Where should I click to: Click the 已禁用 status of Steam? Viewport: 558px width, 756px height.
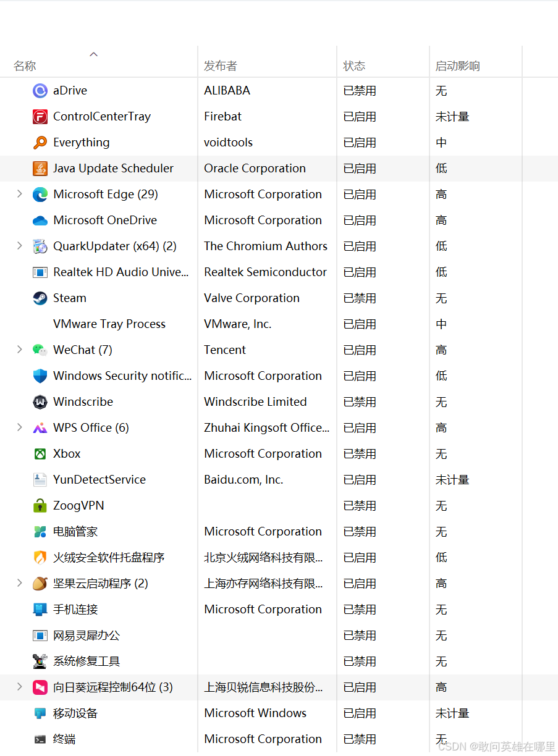360,298
